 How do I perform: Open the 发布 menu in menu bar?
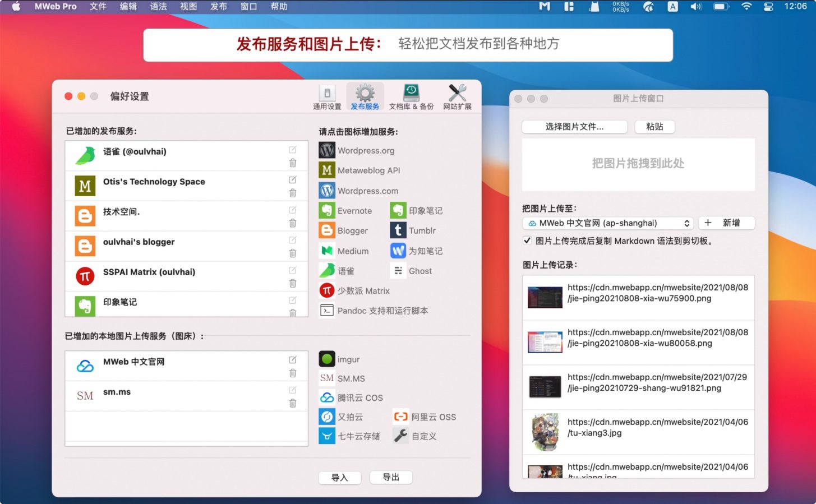[x=218, y=7]
